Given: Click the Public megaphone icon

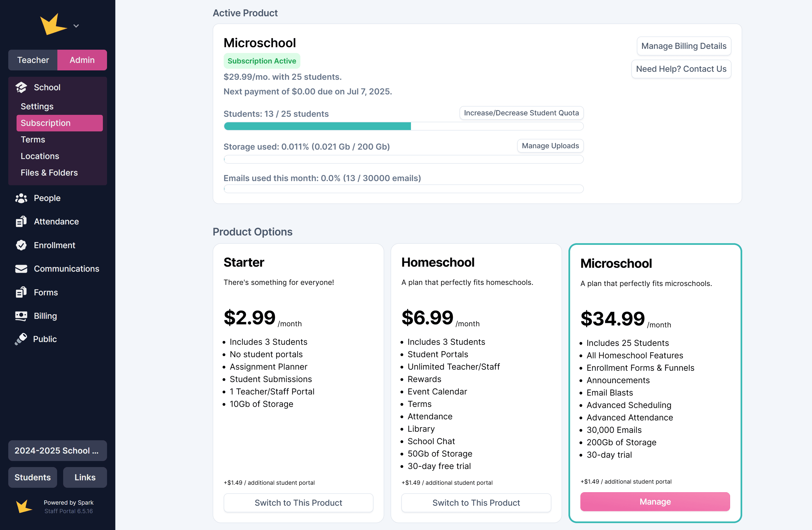Looking at the screenshot, I should (21, 339).
